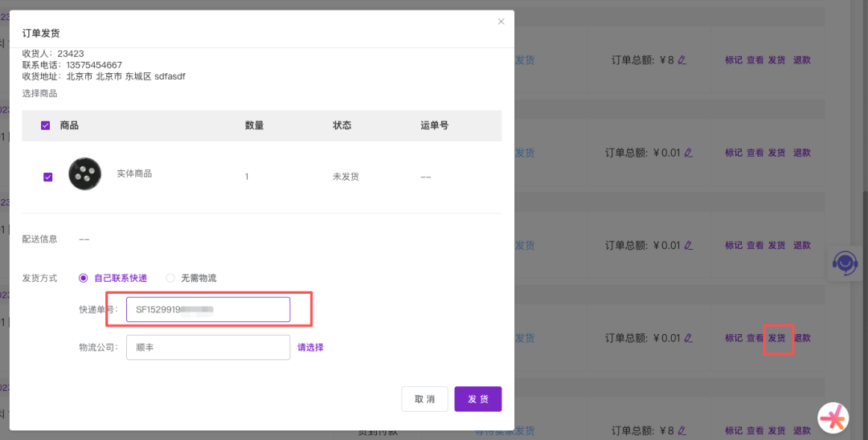Close the 订单发货 dialog with X icon
Image resolution: width=868 pixels, height=440 pixels.
[x=502, y=22]
